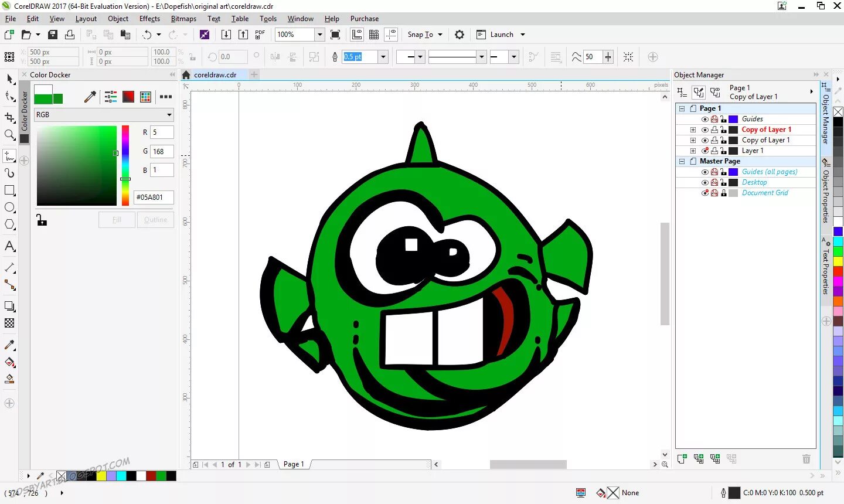Select the Rectangle tool

pyautogui.click(x=9, y=190)
